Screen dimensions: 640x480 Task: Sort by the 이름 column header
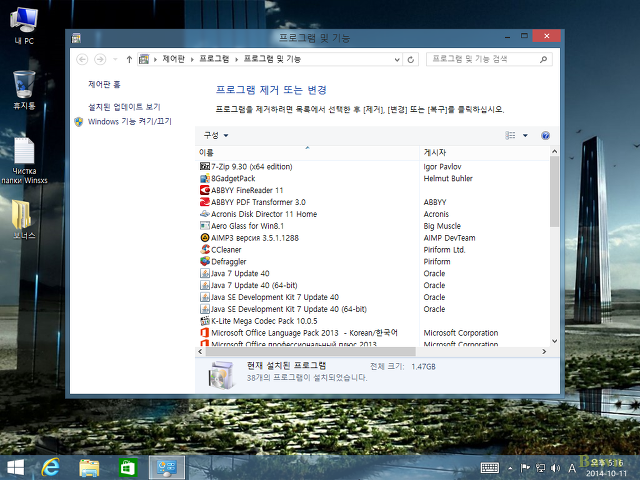[x=307, y=153]
